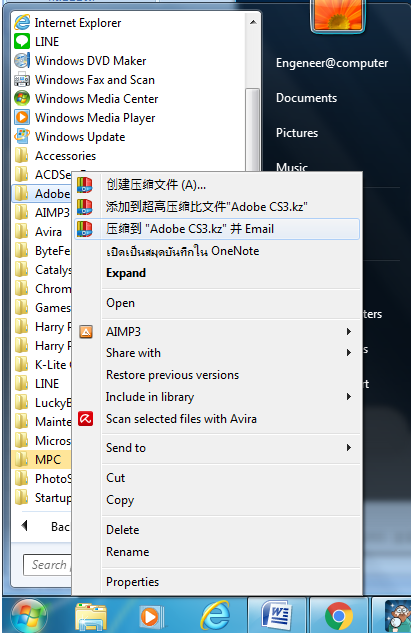Click the programs list scrollbar up arrow

253,22
